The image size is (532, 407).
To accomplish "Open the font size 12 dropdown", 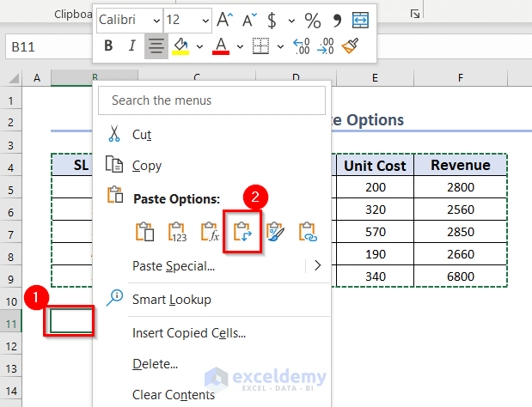I will pos(205,21).
